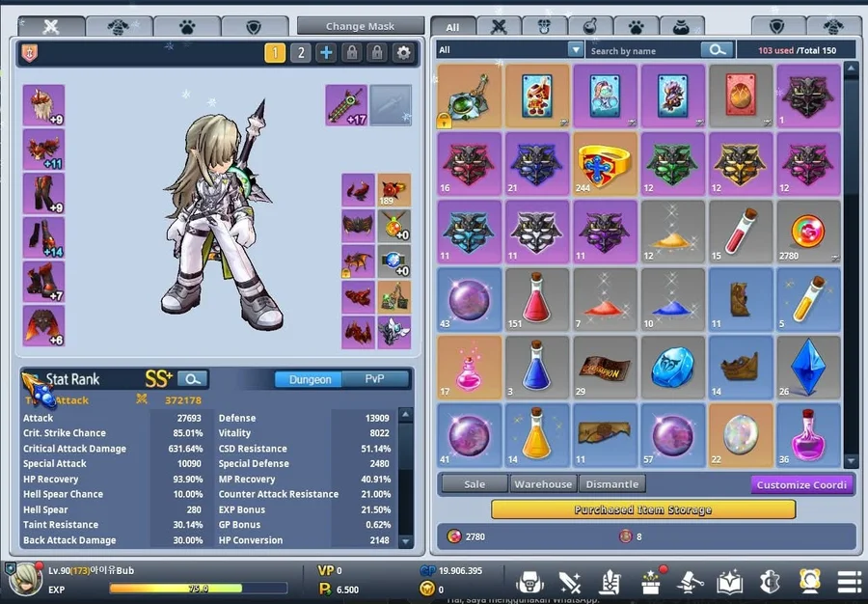
Task: Open the backpack inventory icon in bottom bar
Action: pyautogui.click(x=529, y=581)
